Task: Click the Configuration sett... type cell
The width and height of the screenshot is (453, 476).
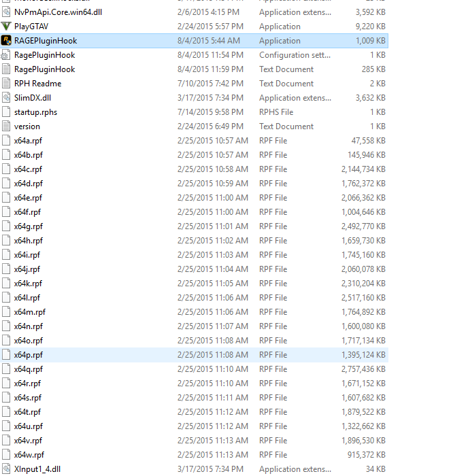Action: pos(295,55)
